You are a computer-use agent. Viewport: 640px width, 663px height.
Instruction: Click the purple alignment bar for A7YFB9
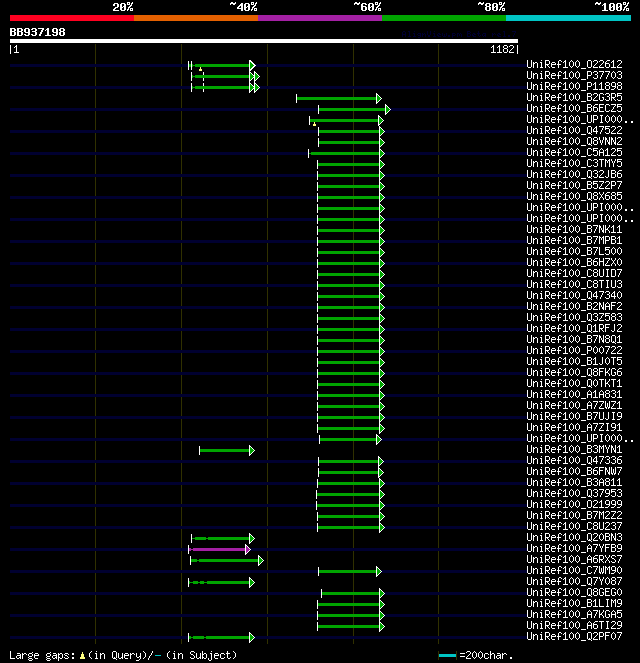pos(219,549)
